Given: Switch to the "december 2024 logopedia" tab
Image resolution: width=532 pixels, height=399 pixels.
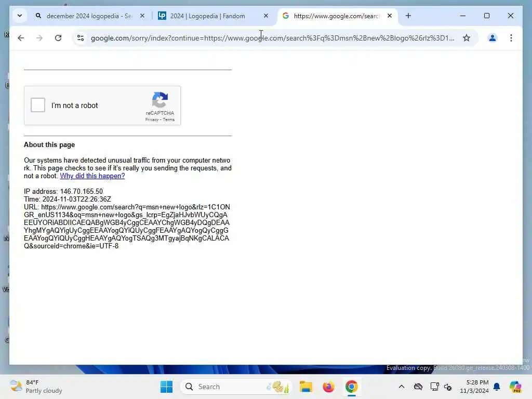Looking at the screenshot, I should point(90,16).
